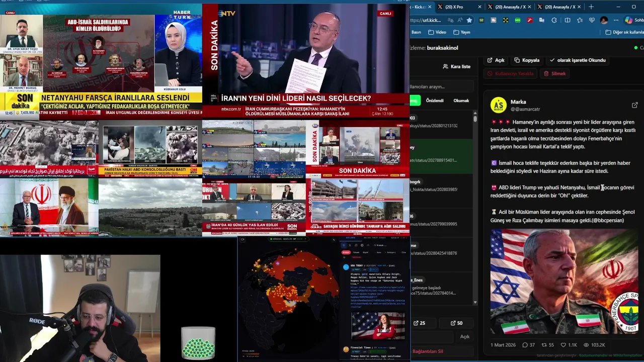Screen dimensions: 644x362
Task: Click the translate page icon in address bar
Action: (450, 20)
